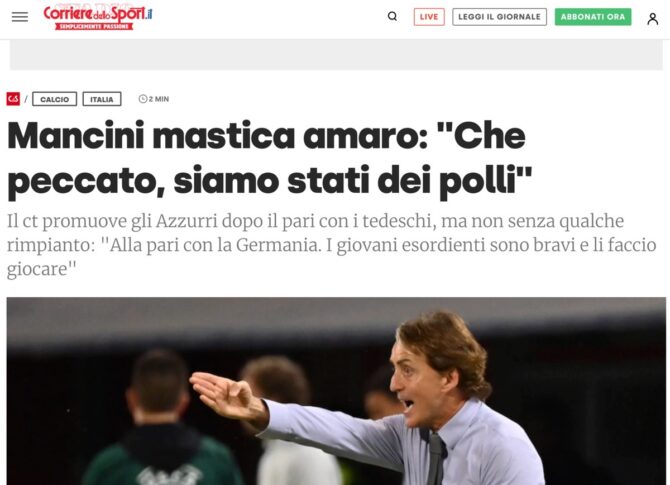Screen dimensions: 670x485
Task: Click the red CdS breadcrumb home icon
Action: pos(13,99)
